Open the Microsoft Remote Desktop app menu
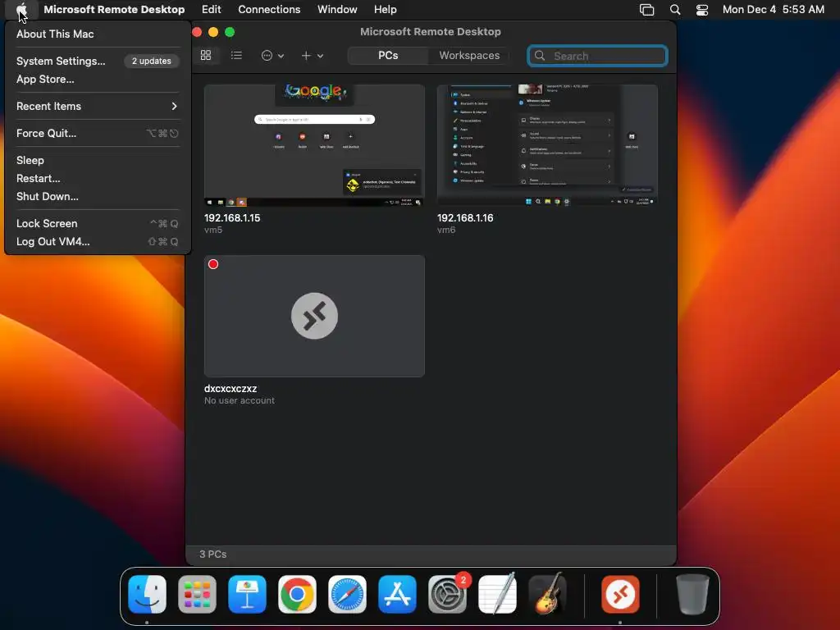Image resolution: width=840 pixels, height=630 pixels. pyautogui.click(x=114, y=9)
